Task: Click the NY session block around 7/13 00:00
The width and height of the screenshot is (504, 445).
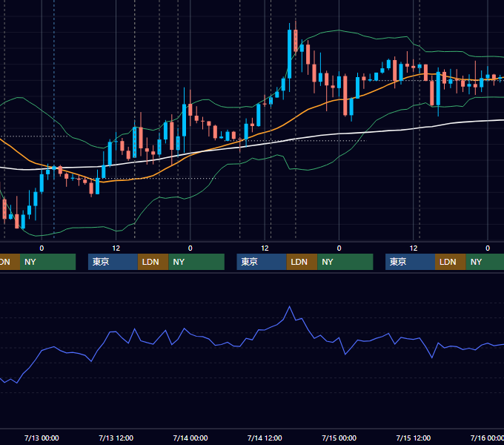Action: click(47, 262)
